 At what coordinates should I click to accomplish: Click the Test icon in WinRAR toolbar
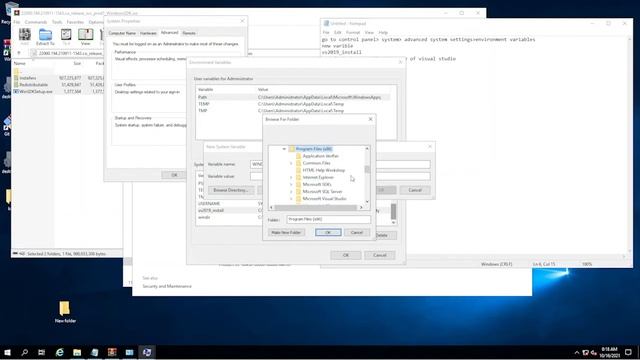point(66,36)
